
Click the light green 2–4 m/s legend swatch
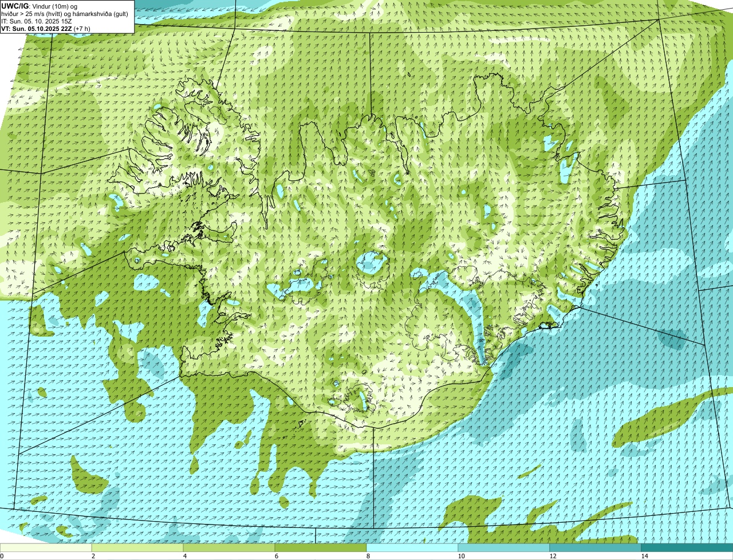coord(137,547)
